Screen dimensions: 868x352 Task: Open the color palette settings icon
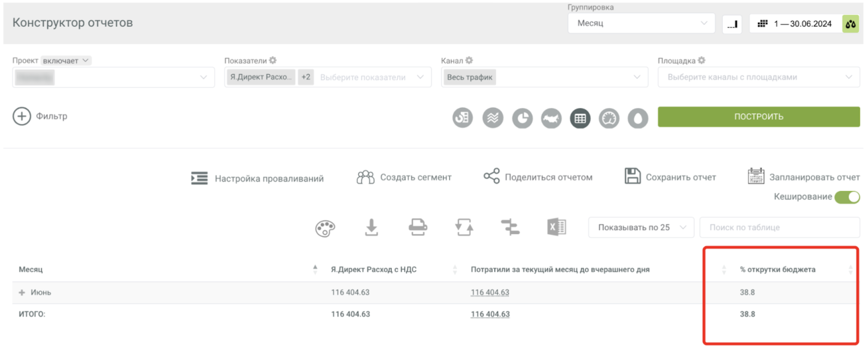(325, 228)
